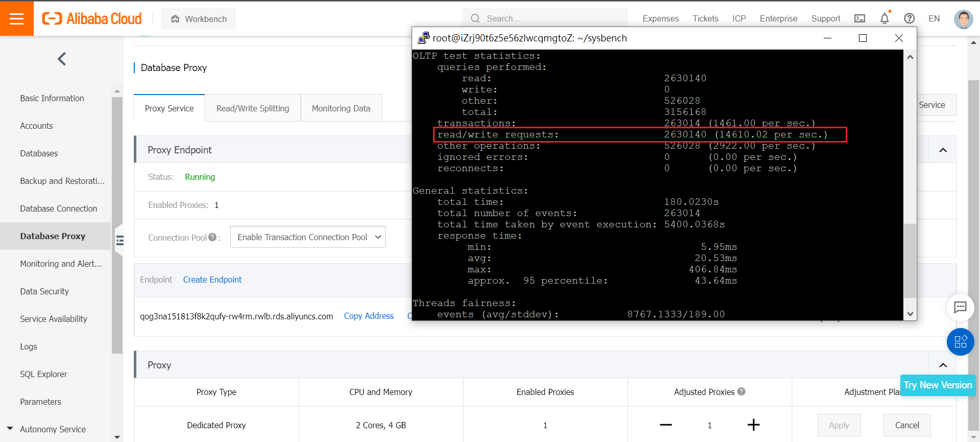Open the hamburger navigation menu
Screen dimensions: 980x442
[17, 19]
